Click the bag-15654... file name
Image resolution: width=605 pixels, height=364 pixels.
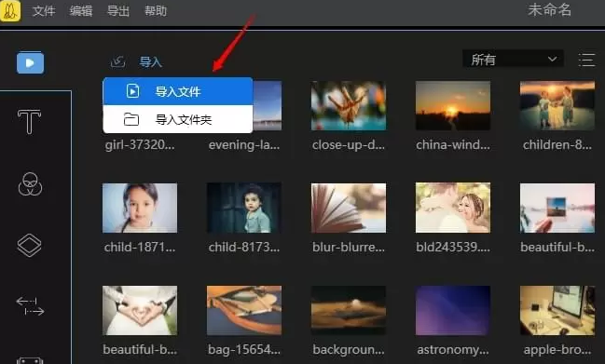pos(244,350)
